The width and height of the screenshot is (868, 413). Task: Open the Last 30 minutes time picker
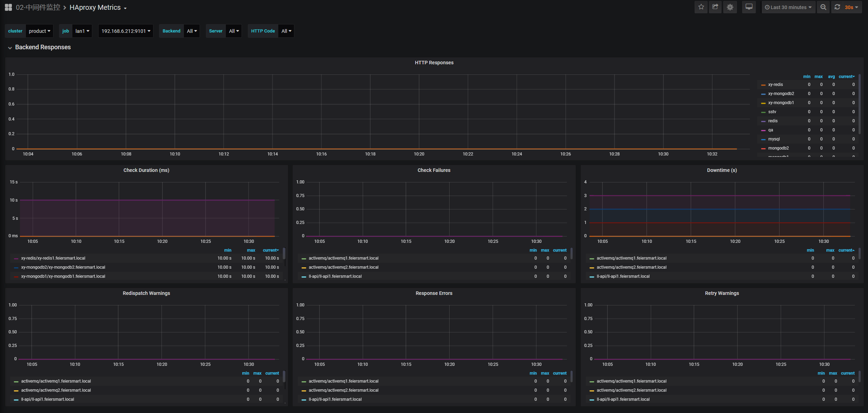(788, 7)
